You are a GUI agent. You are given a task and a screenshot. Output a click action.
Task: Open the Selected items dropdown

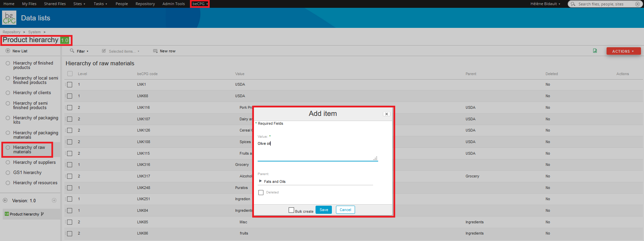point(124,51)
